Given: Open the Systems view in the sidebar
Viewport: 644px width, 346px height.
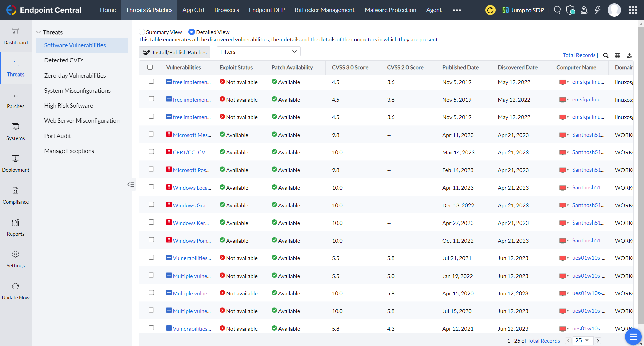Looking at the screenshot, I should [x=15, y=132].
